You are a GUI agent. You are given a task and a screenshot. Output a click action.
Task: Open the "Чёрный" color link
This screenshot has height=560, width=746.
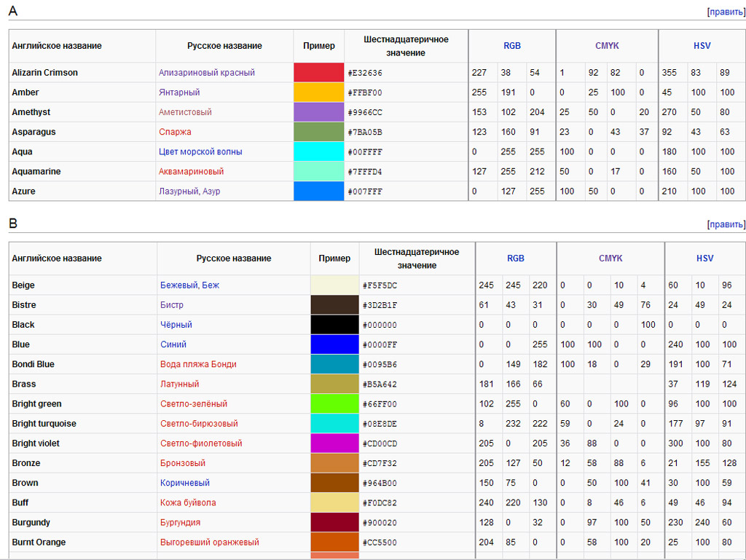tap(176, 325)
